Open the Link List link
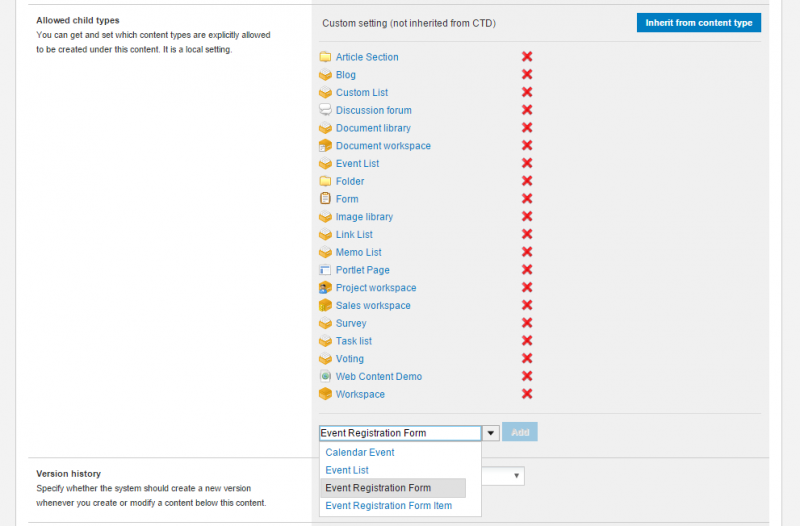800x526 pixels. coord(354,235)
